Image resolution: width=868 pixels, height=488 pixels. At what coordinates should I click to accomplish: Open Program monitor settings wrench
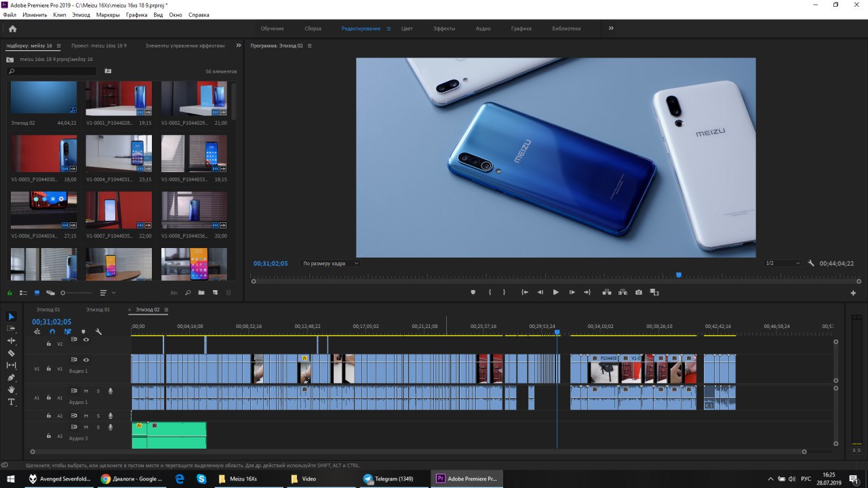point(811,263)
